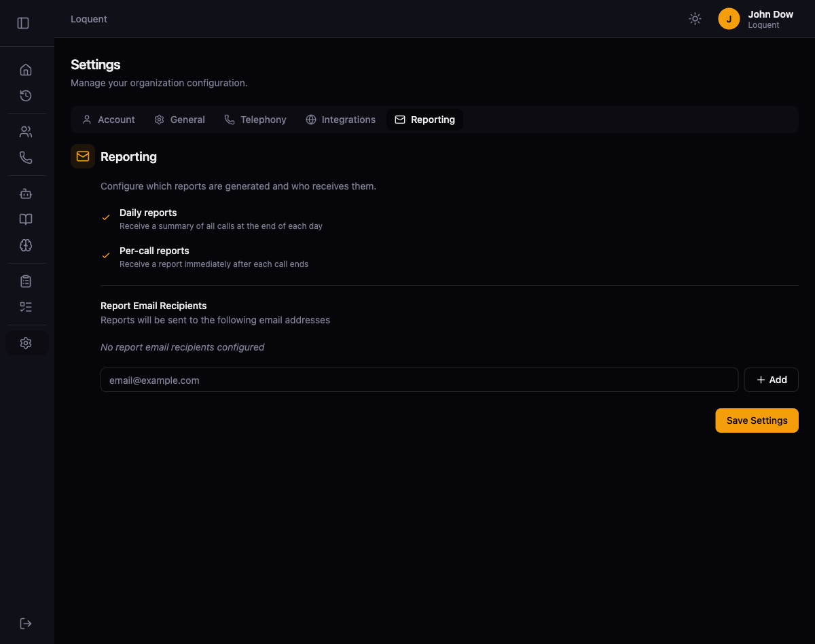Image resolution: width=815 pixels, height=644 pixels.
Task: Open the Home dashboard icon
Action: click(26, 69)
